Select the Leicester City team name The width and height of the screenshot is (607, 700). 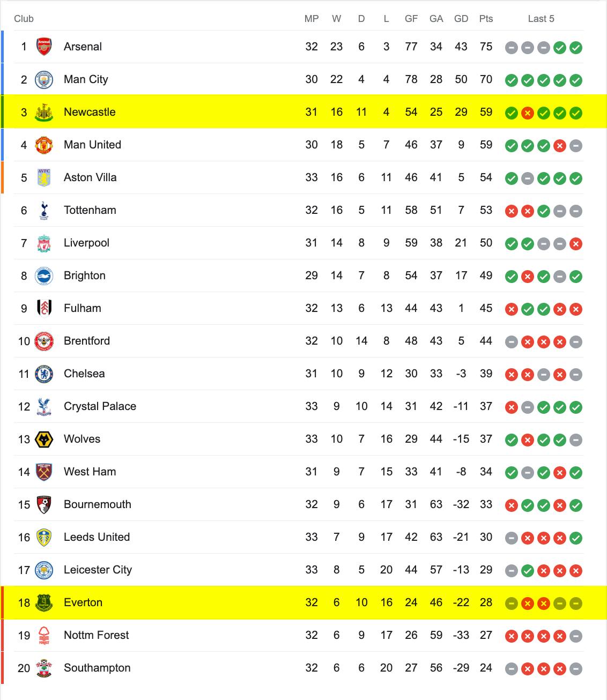coord(98,570)
